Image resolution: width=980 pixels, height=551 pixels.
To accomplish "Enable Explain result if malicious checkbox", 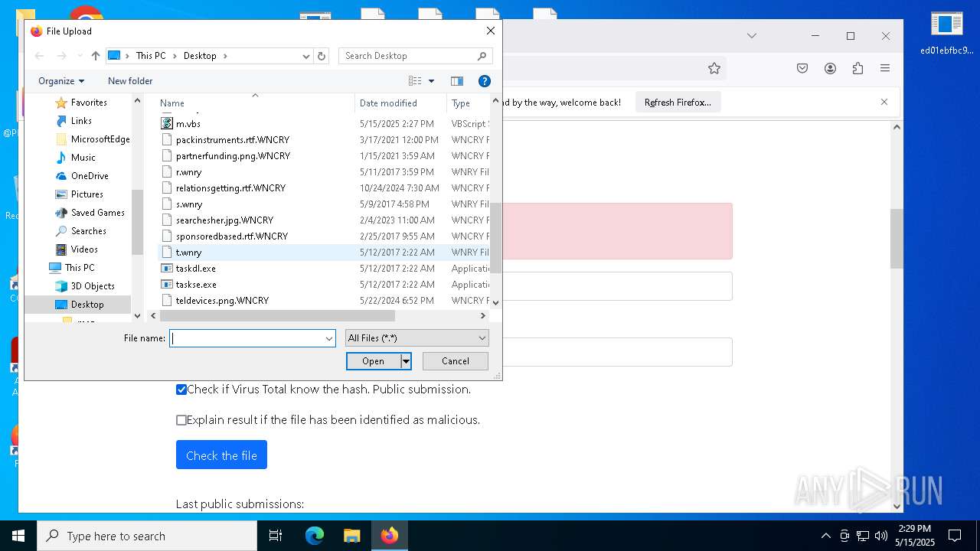I will 181,420.
